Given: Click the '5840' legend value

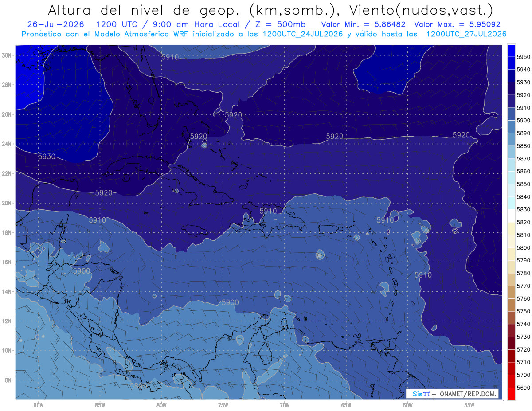Looking at the screenshot, I should point(524,196).
